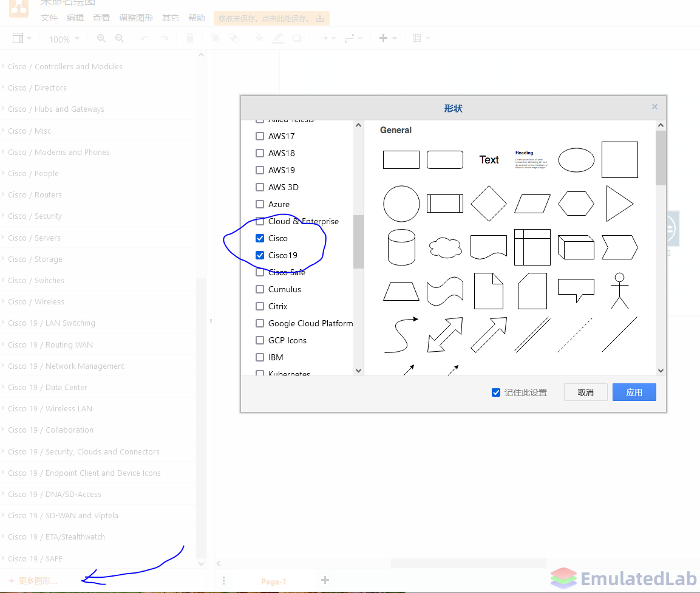Click the redo arrow icon
This screenshot has width=700, height=593.
pyautogui.click(x=165, y=38)
